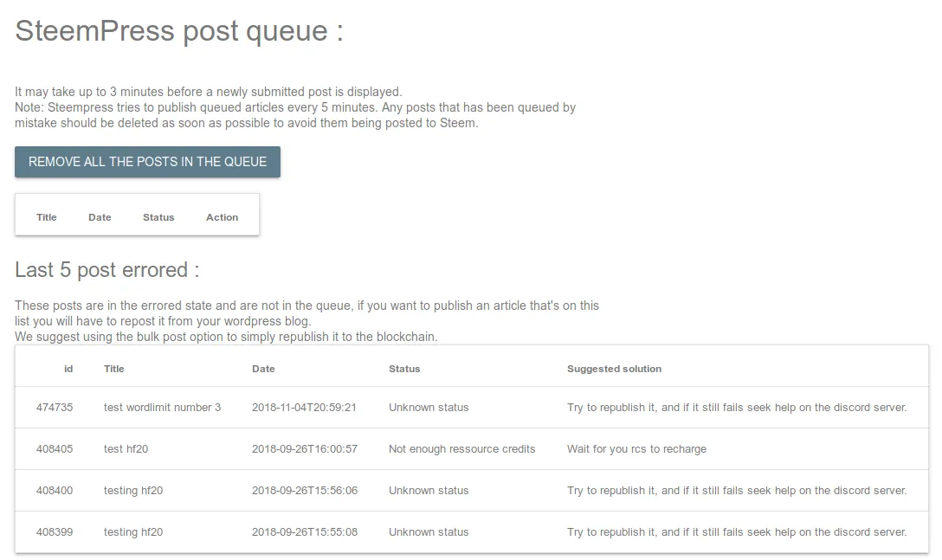The height and width of the screenshot is (560, 942).
Task: Click 'Not enough ressource credits' status
Action: click(462, 449)
